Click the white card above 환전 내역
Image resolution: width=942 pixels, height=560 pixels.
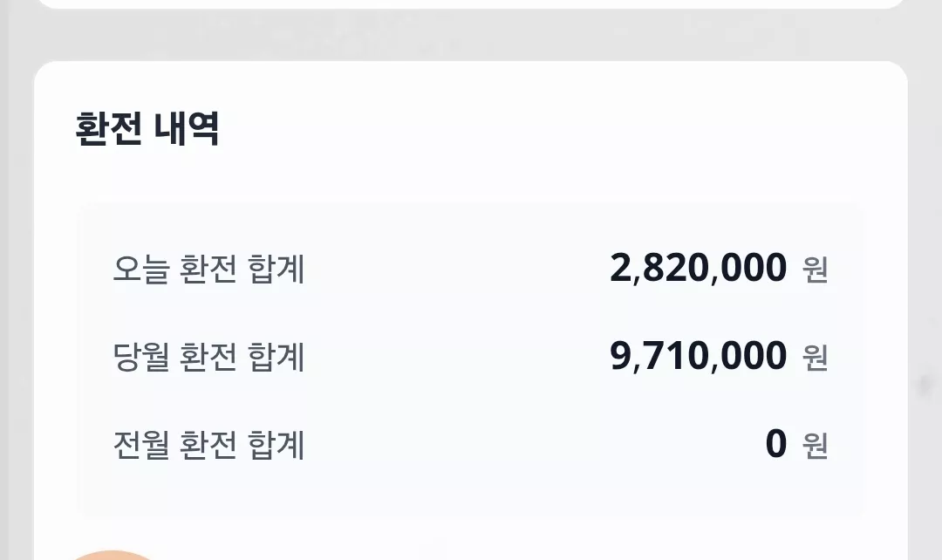[x=470, y=3]
